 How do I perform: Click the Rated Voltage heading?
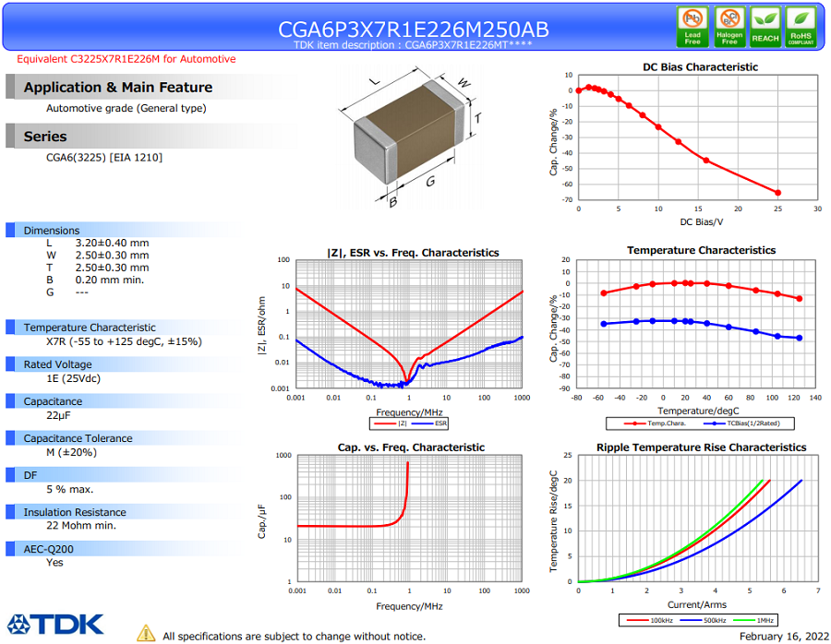click(x=58, y=364)
